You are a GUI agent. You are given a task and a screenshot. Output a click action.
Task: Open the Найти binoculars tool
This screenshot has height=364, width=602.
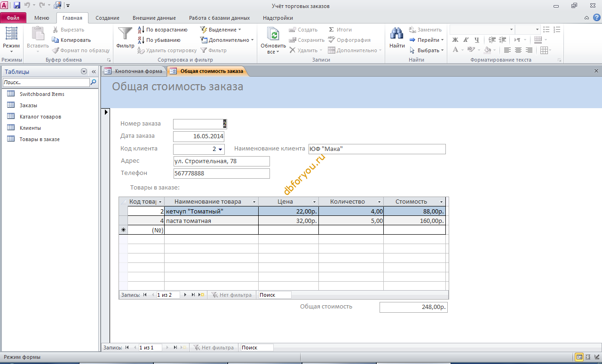pos(397,34)
